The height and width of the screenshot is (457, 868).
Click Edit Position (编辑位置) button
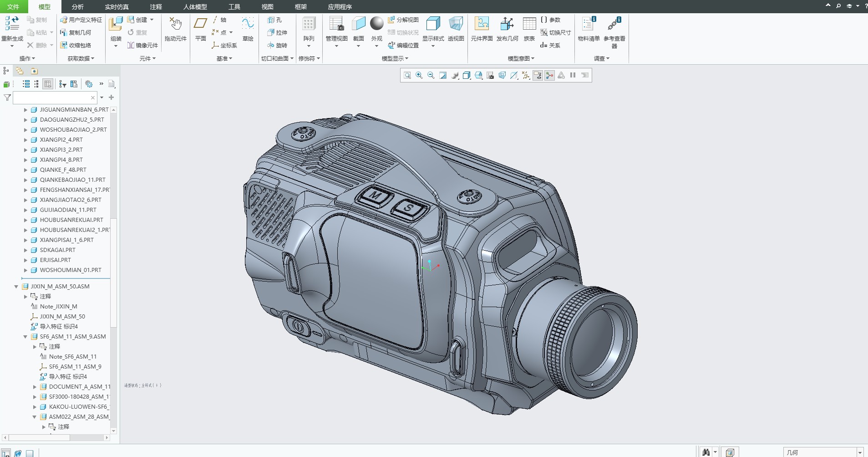(x=403, y=45)
